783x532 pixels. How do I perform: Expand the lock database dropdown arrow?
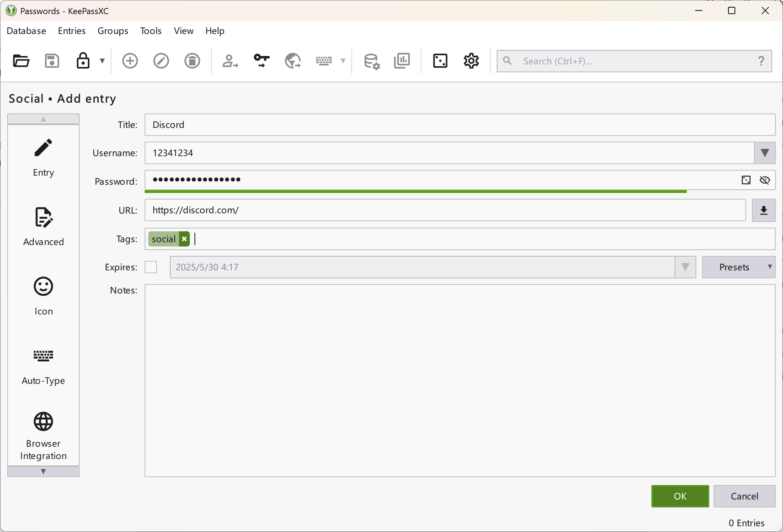[102, 61]
